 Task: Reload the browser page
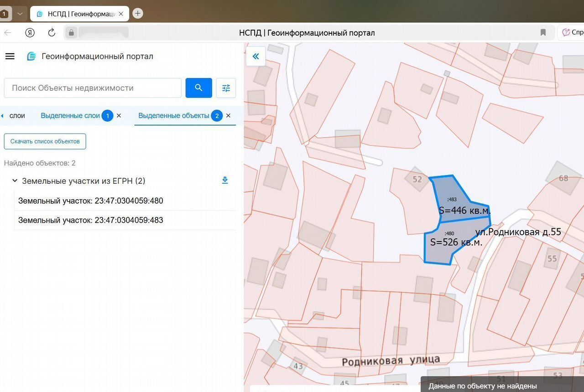(x=52, y=32)
